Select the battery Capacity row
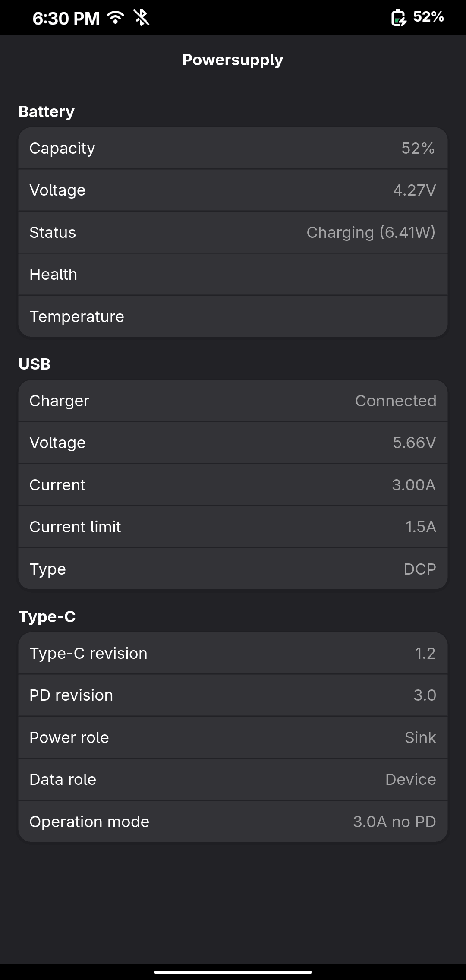Image resolution: width=466 pixels, height=980 pixels. [x=233, y=148]
